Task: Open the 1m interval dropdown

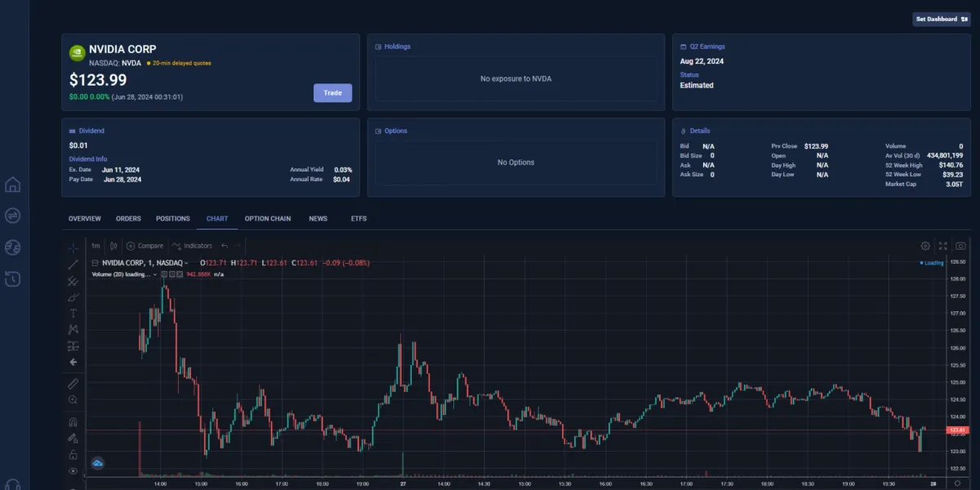Action: point(96,245)
